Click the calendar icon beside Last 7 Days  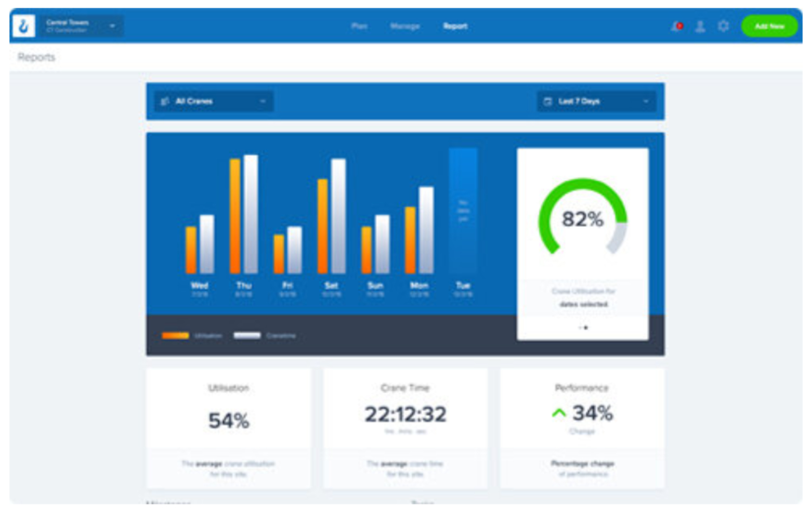click(547, 101)
